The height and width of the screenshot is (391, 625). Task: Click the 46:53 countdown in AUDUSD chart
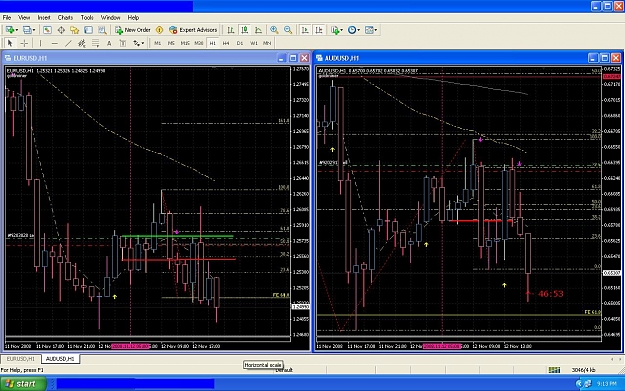pos(550,294)
